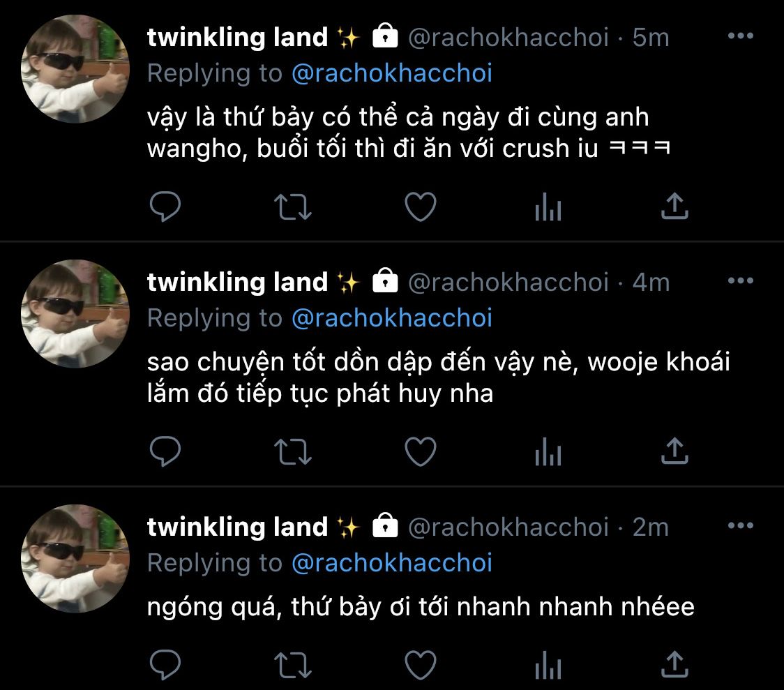Retweet the tweet posted 4m ago

[293, 452]
